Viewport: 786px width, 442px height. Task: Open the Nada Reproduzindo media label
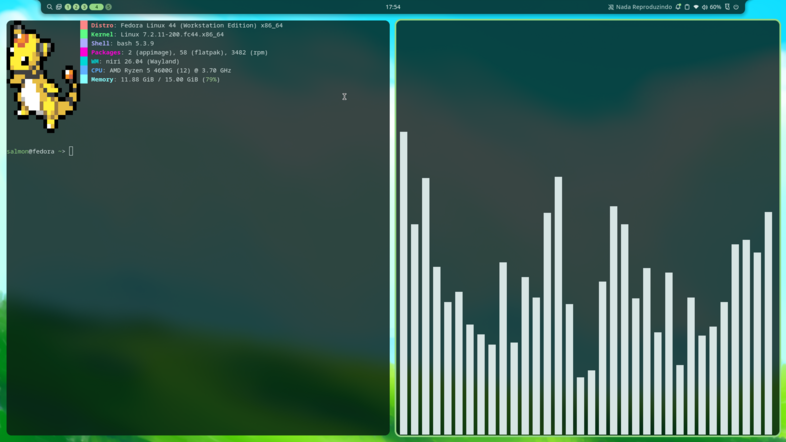pos(644,7)
